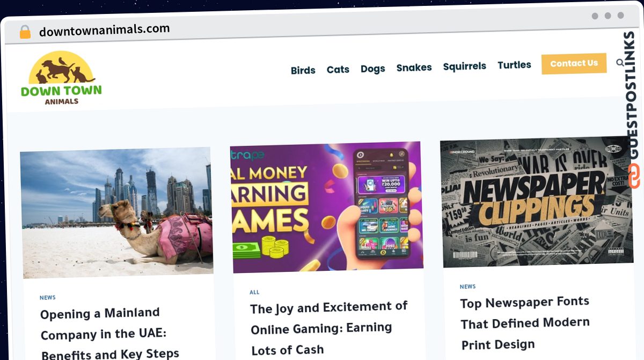Go to the Dogs category
This screenshot has width=644, height=360.
[372, 68]
